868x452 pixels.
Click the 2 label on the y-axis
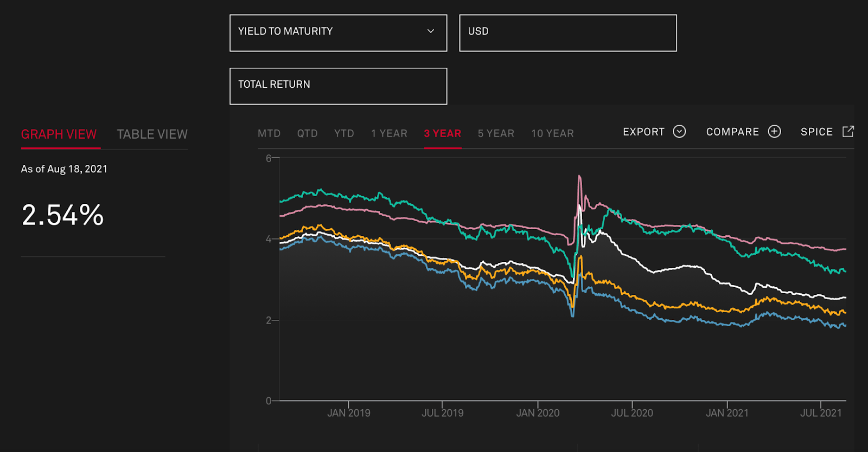pyautogui.click(x=269, y=320)
